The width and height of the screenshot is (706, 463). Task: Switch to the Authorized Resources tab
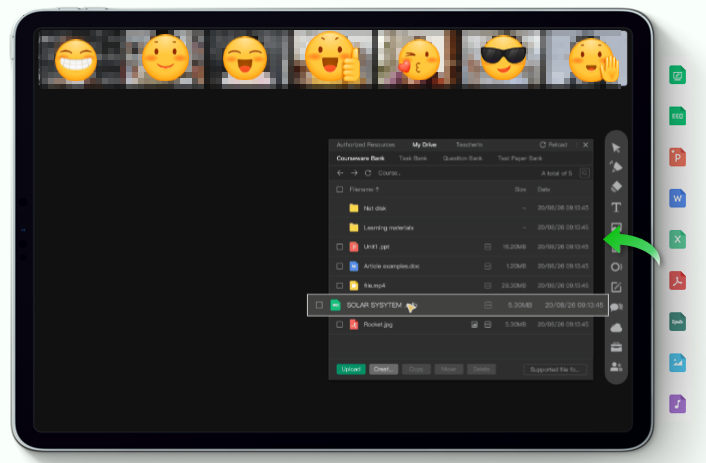(366, 145)
